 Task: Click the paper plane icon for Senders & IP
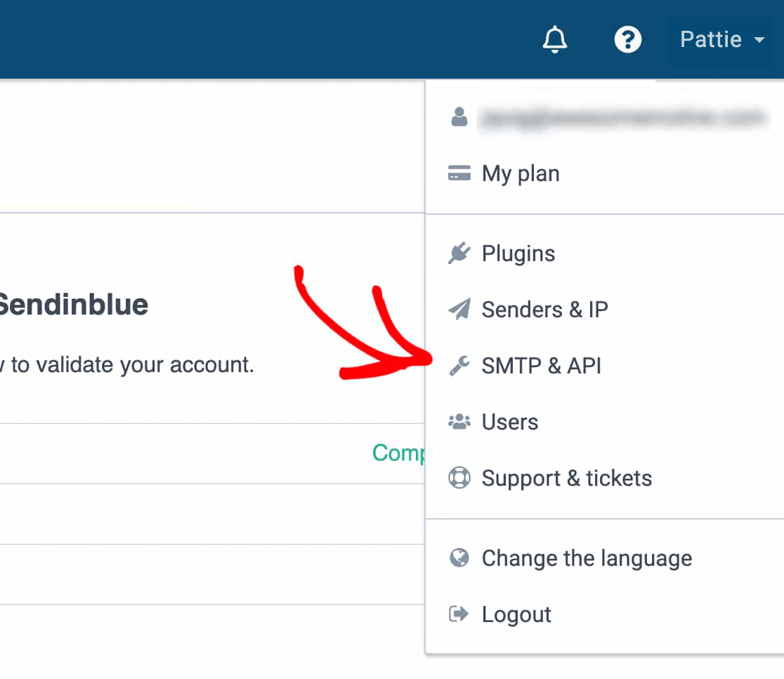coord(459,309)
